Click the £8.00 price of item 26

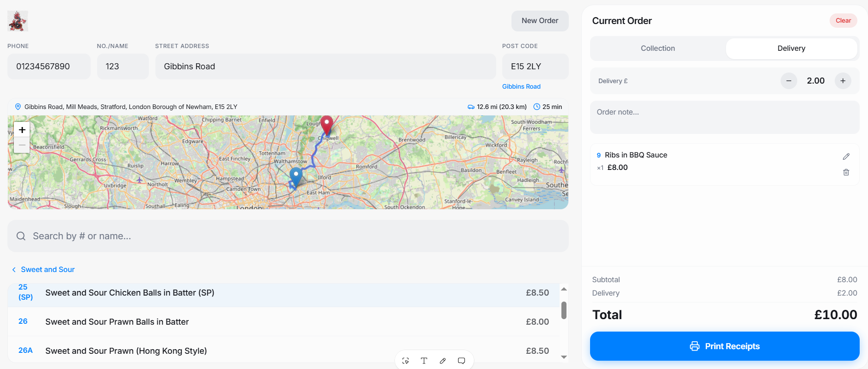pos(537,322)
